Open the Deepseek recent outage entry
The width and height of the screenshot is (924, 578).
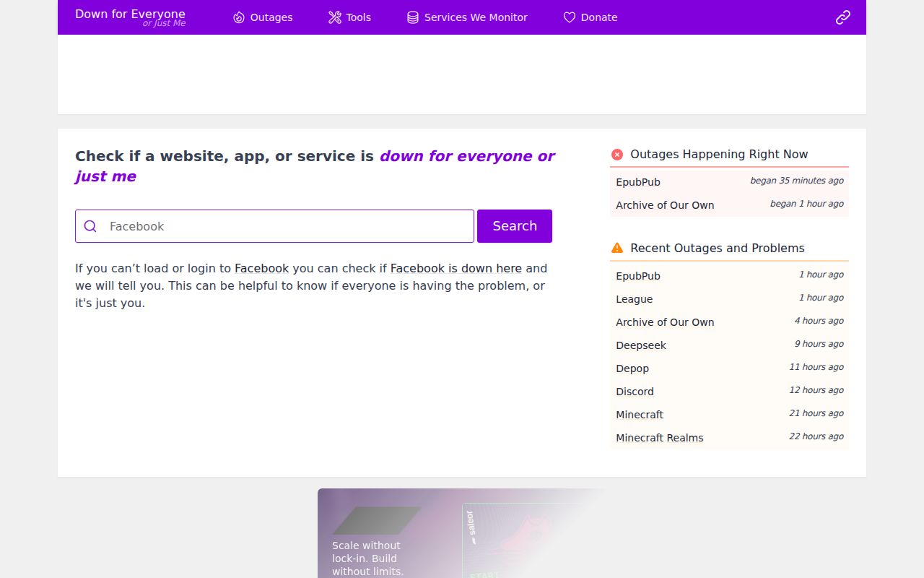(x=641, y=345)
